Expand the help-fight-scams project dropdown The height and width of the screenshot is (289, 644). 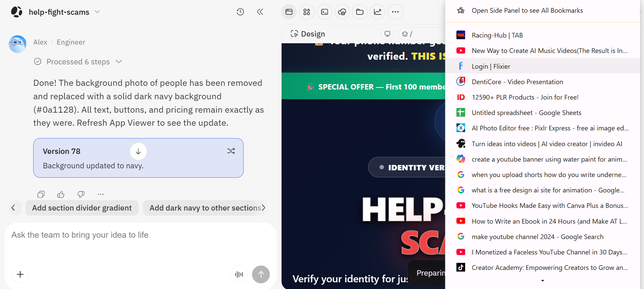tap(97, 12)
